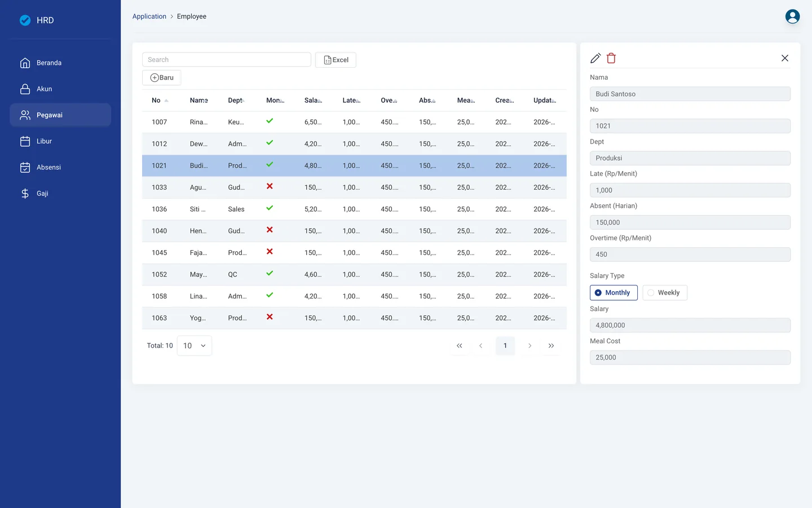Click the HRD logo checkmark icon
The width and height of the screenshot is (812, 508).
25,20
